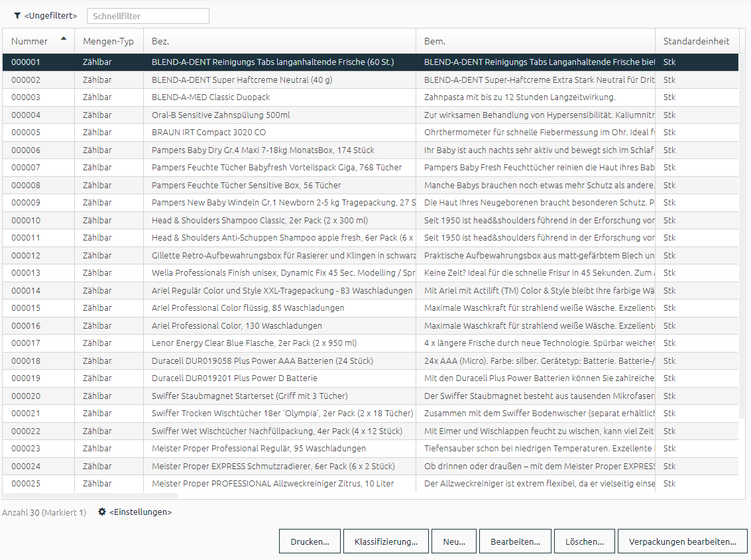
Task: Click the Zählbar cell in row 000020
Action: (x=109, y=396)
